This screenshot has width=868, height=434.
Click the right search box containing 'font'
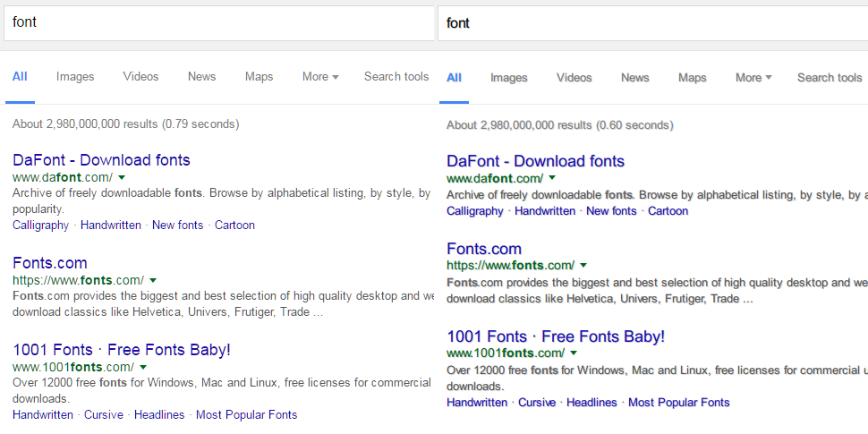653,22
